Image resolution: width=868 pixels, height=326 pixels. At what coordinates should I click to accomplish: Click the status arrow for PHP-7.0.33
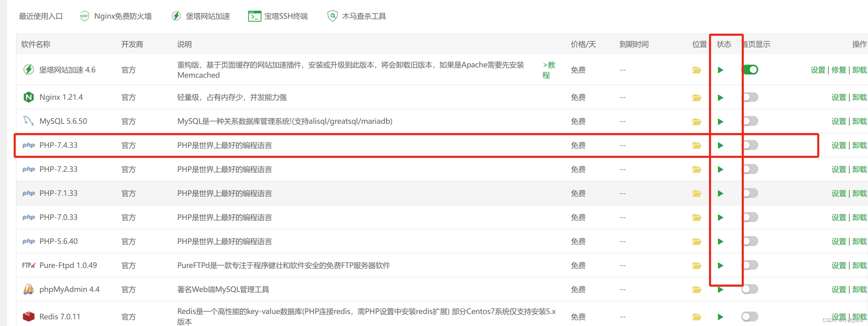pyautogui.click(x=720, y=218)
